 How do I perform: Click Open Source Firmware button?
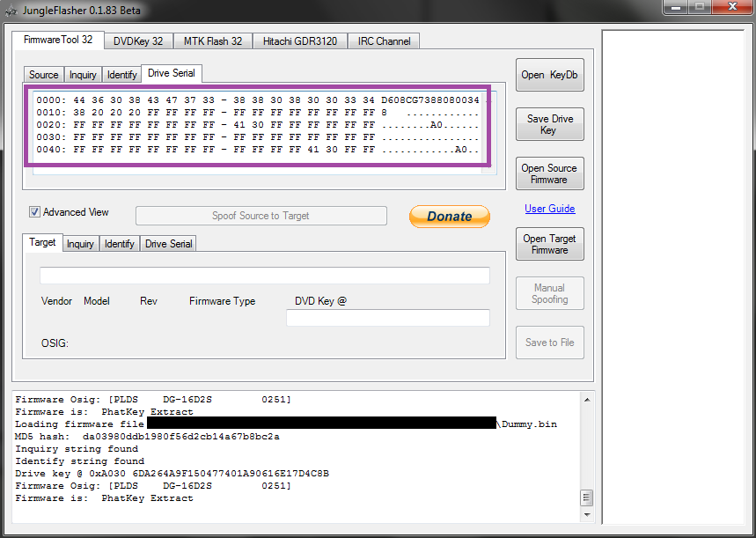[x=550, y=173]
